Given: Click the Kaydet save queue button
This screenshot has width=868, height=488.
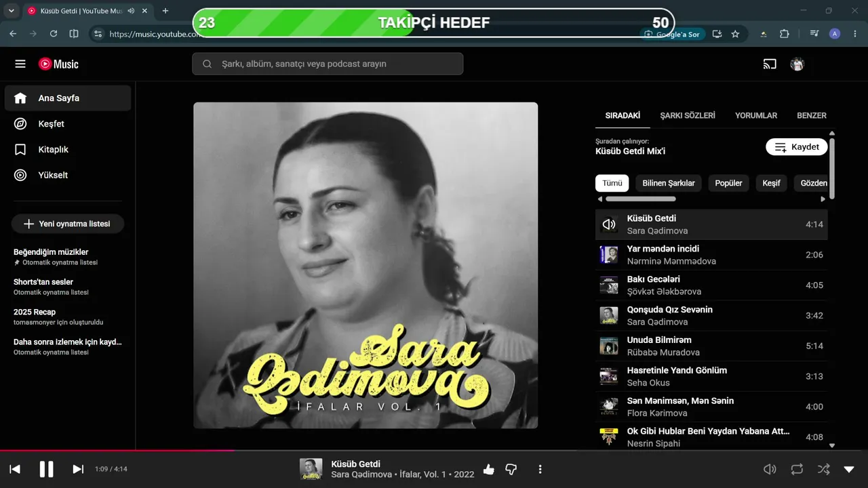Looking at the screenshot, I should 797,147.
